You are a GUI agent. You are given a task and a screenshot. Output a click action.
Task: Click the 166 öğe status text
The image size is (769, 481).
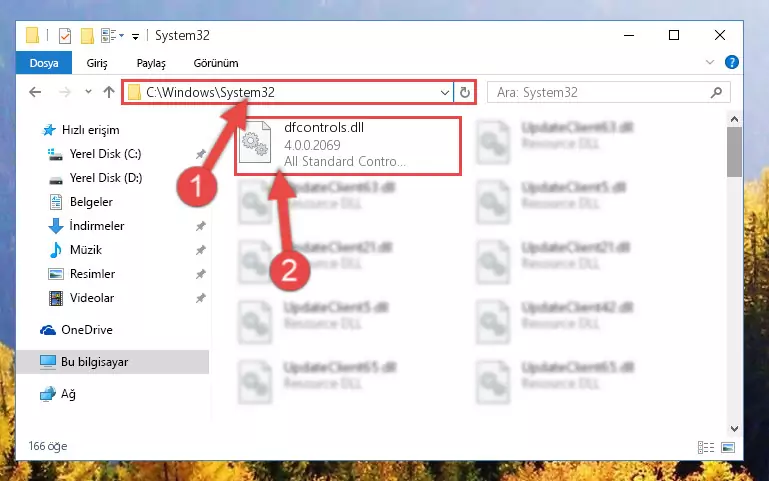(x=48, y=446)
